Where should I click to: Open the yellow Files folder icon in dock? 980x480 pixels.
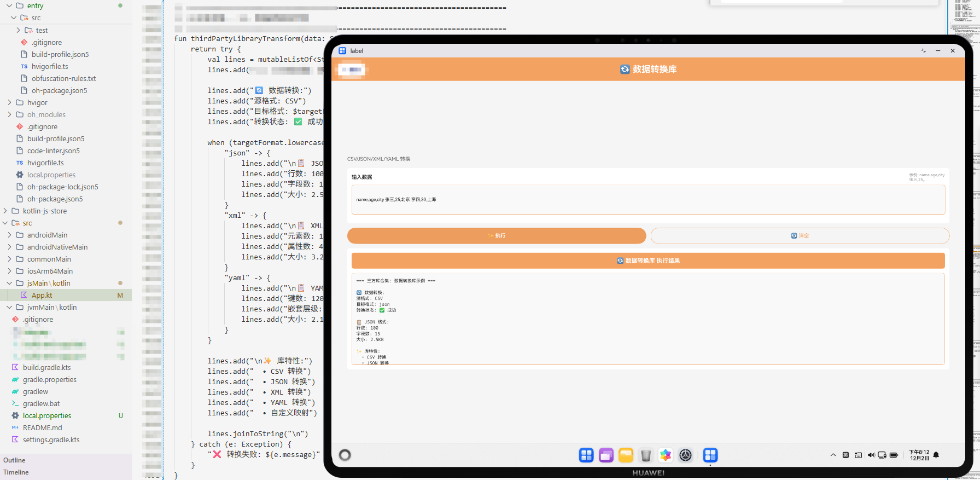[626, 455]
